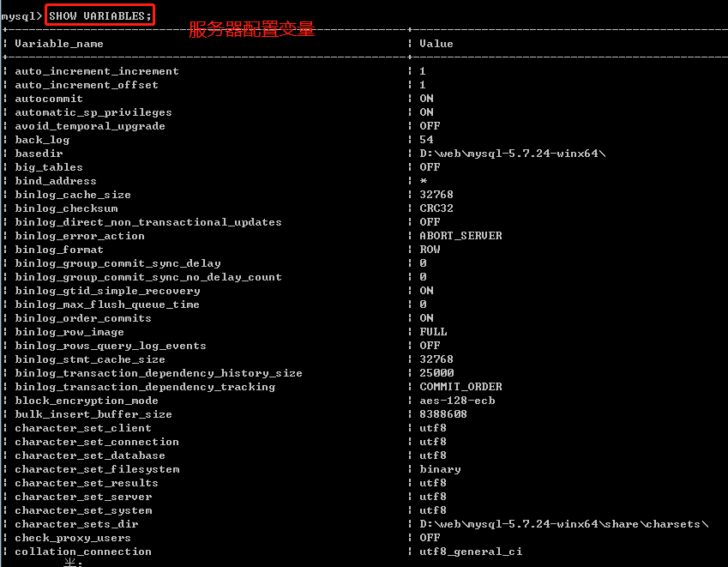This screenshot has height=567, width=728.
Task: Select the bind_address variable name
Action: click(56, 181)
